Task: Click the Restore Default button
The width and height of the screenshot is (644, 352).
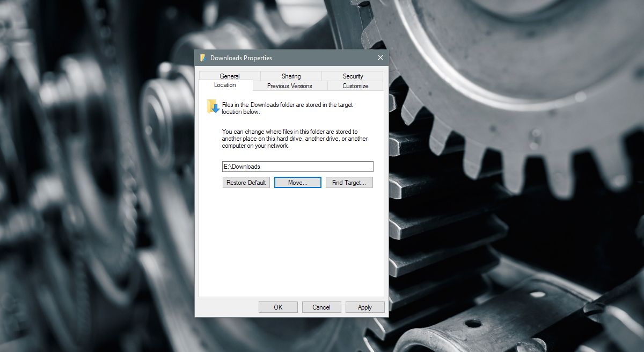Action: (246, 183)
